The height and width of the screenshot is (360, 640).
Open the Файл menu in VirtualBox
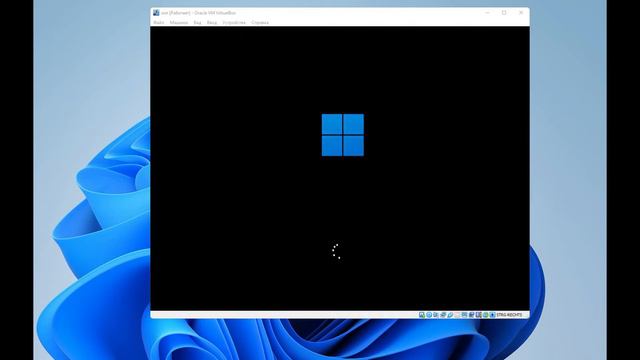(x=158, y=22)
